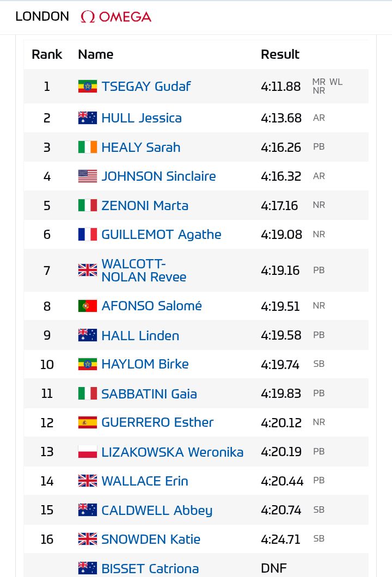Click the LONDON meeting title
This screenshot has width=392, height=577.
point(42,16)
